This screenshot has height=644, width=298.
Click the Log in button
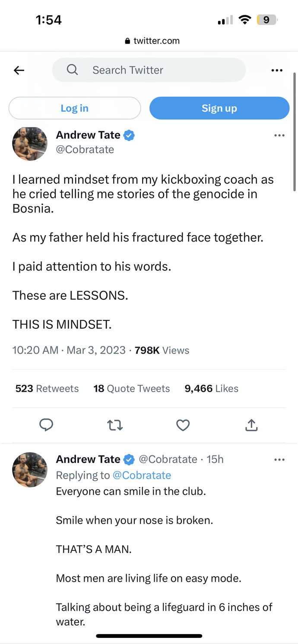pyautogui.click(x=75, y=108)
